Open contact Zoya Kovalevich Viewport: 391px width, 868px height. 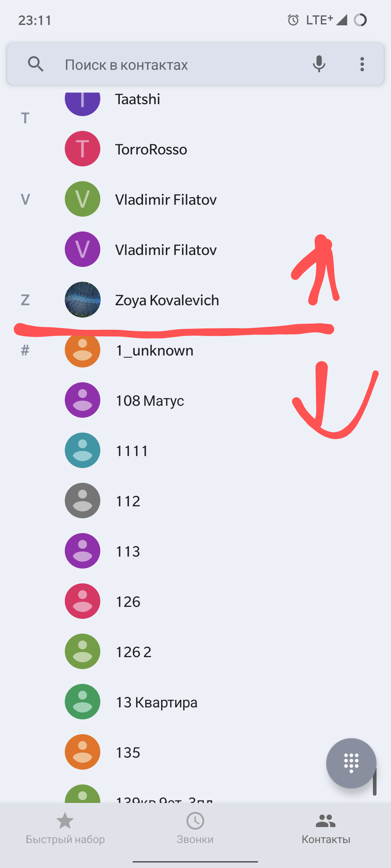pos(167,300)
